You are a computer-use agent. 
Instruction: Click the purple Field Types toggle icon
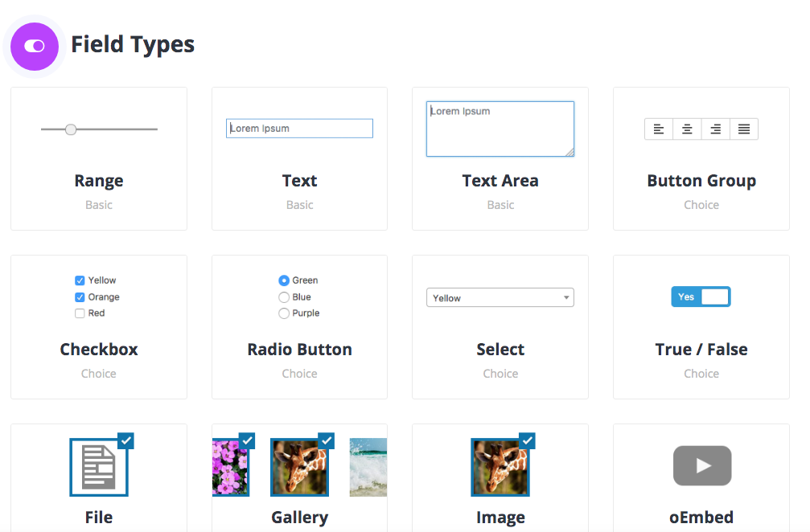[x=35, y=47]
